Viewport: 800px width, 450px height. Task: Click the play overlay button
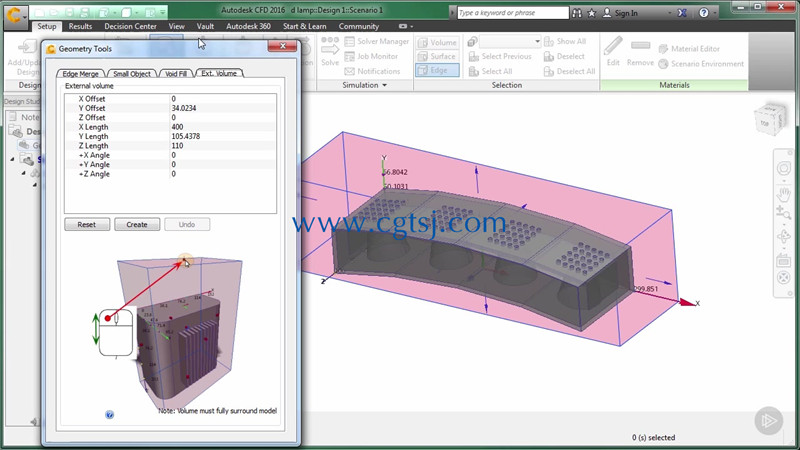tap(768, 420)
